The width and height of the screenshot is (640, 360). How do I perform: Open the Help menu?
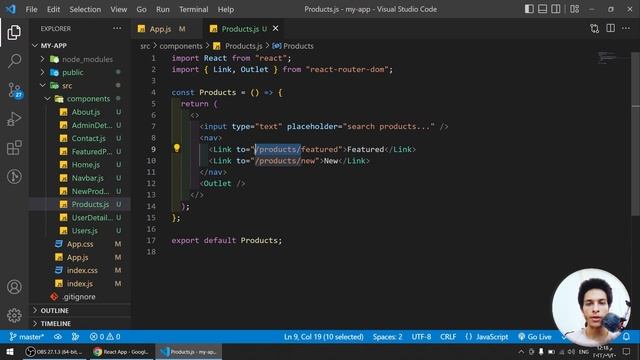point(226,9)
